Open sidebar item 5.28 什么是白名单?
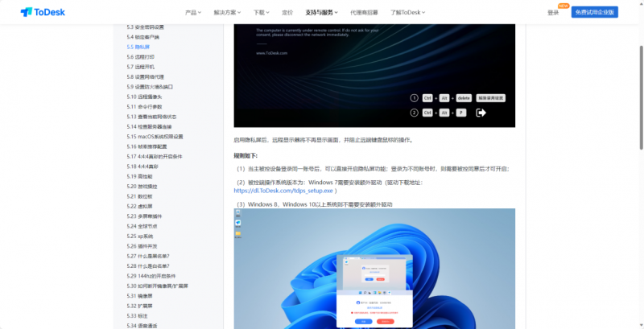This screenshot has height=329, width=644. [148, 265]
